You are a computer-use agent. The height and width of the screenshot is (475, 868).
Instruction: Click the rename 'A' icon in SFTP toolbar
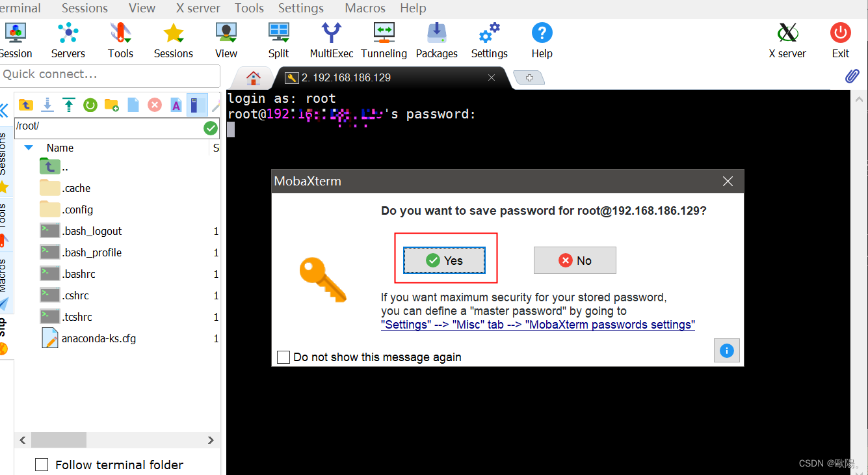point(176,104)
